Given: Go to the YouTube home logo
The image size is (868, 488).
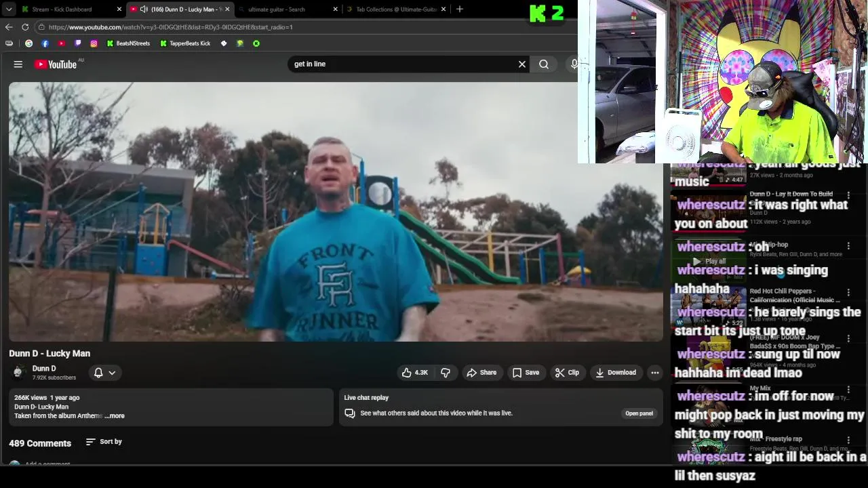Looking at the screenshot, I should pos(56,64).
